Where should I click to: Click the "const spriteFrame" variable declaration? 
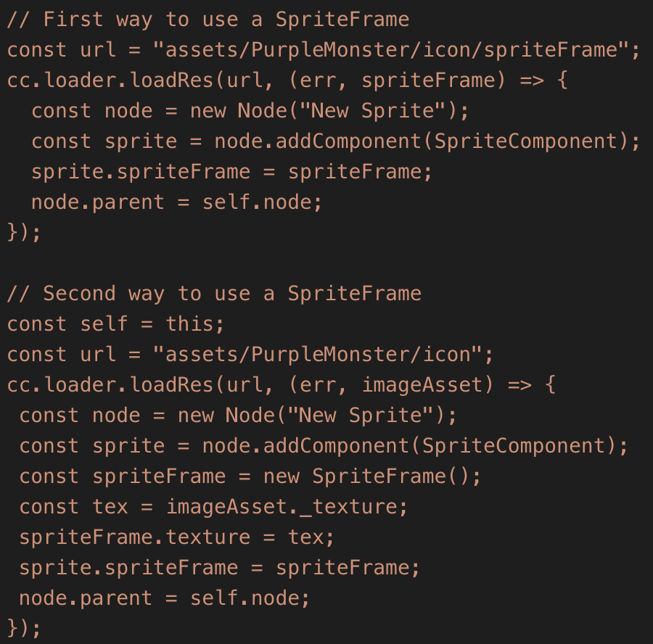[123, 476]
